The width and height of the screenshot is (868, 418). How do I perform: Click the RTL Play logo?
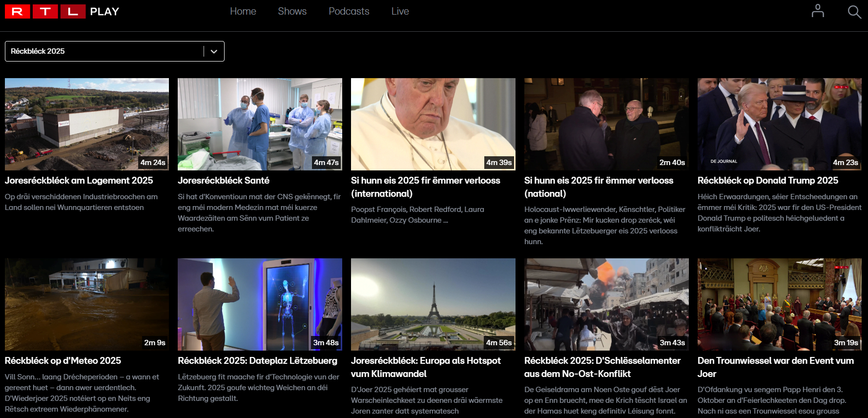(x=62, y=11)
